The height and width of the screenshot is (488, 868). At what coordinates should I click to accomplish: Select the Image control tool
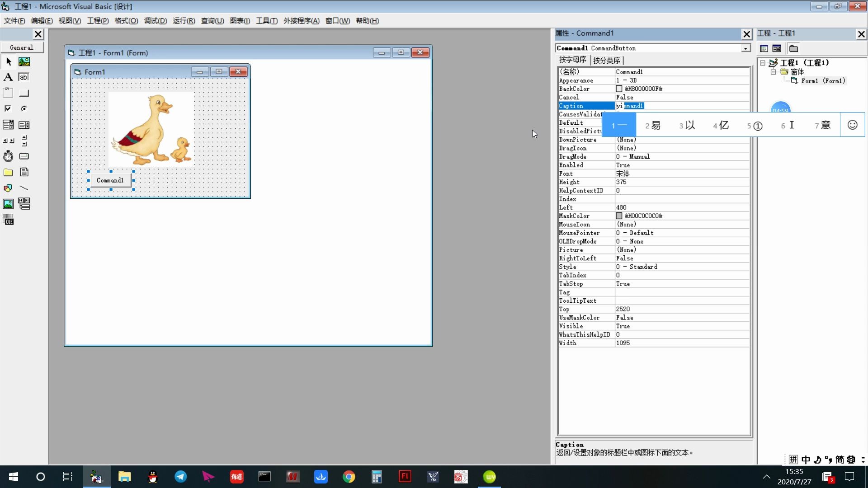click(x=8, y=204)
